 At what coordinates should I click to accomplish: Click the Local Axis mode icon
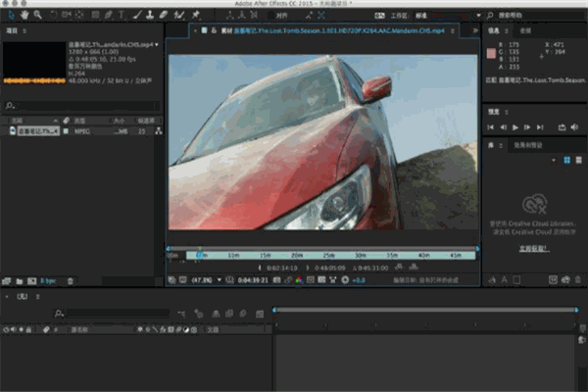229,15
